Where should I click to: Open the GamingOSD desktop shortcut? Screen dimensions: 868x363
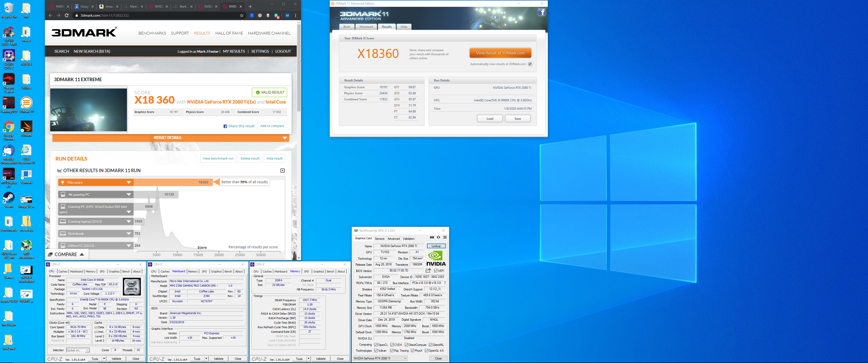[9, 105]
